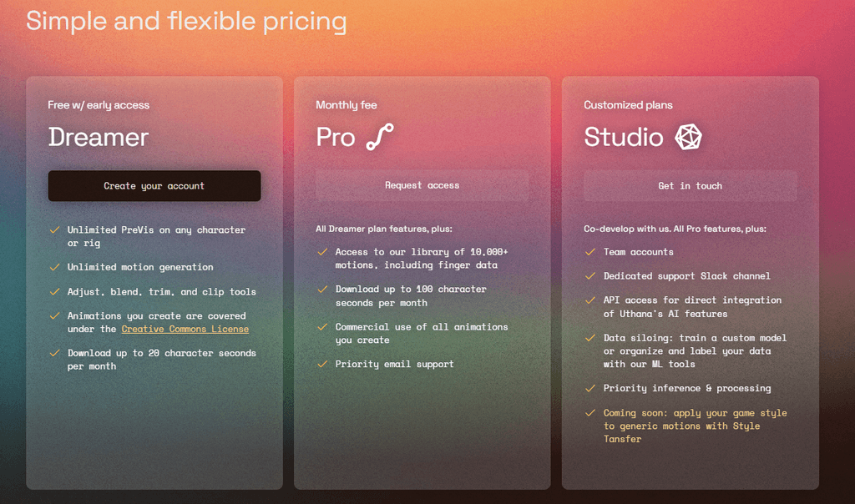This screenshot has height=504, width=855.
Task: Open the Creative Commons License link
Action: tap(185, 329)
